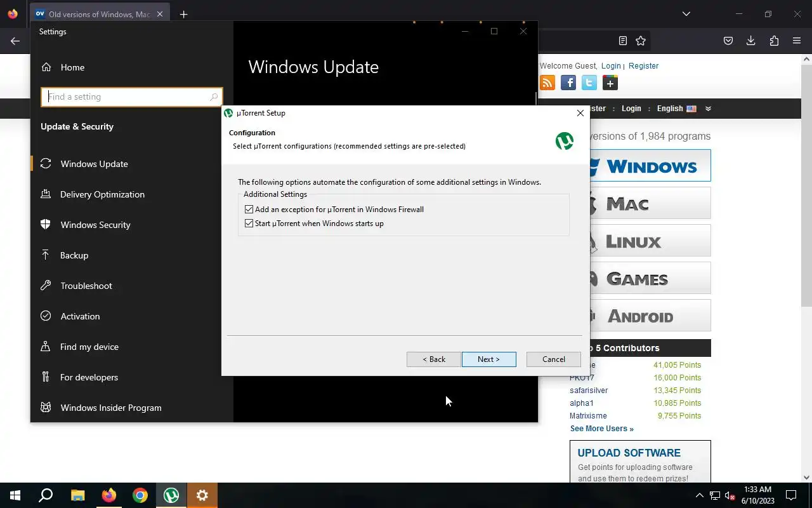The height and width of the screenshot is (508, 812).
Task: Open the Firefox extensions icon
Action: coord(774,41)
